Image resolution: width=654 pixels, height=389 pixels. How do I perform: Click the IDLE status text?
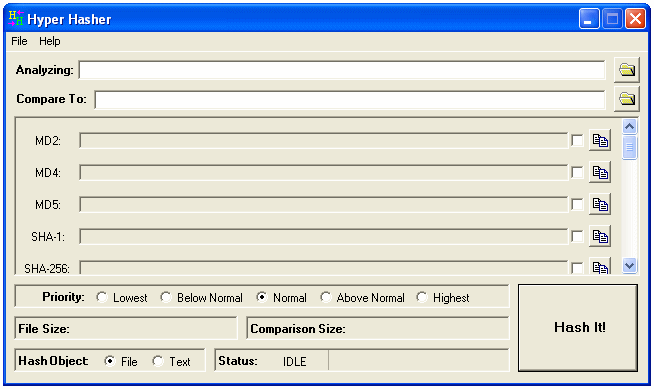pos(294,361)
